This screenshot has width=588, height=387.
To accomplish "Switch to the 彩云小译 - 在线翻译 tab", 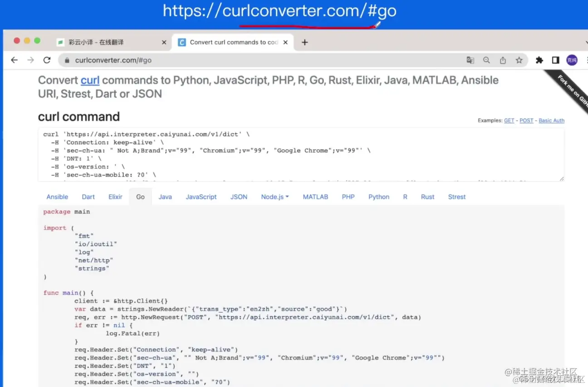I will coord(111,42).
